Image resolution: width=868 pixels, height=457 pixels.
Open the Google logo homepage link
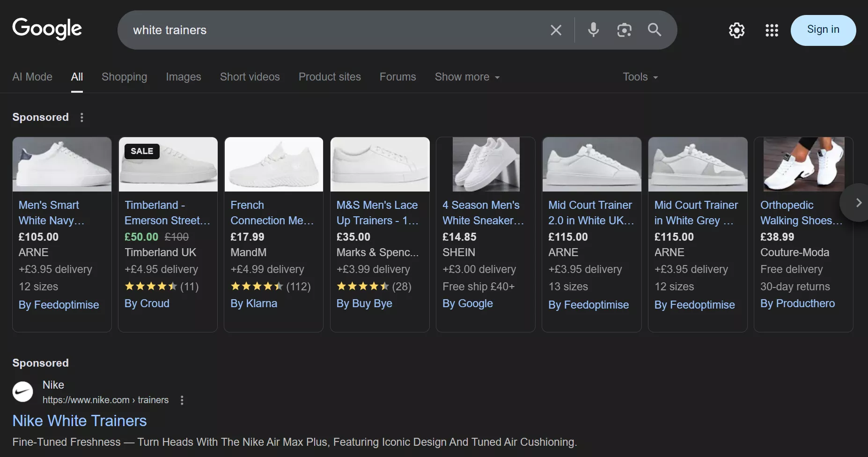coord(47,29)
